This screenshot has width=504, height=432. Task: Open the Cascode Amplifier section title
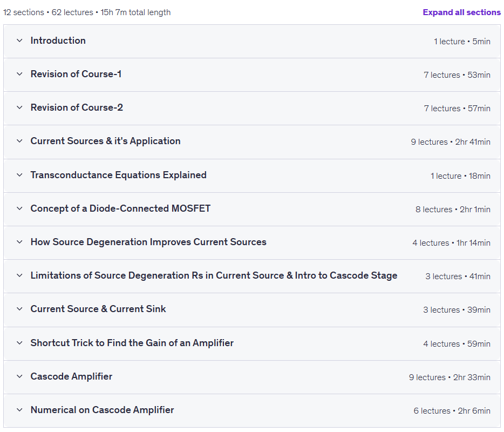click(71, 376)
